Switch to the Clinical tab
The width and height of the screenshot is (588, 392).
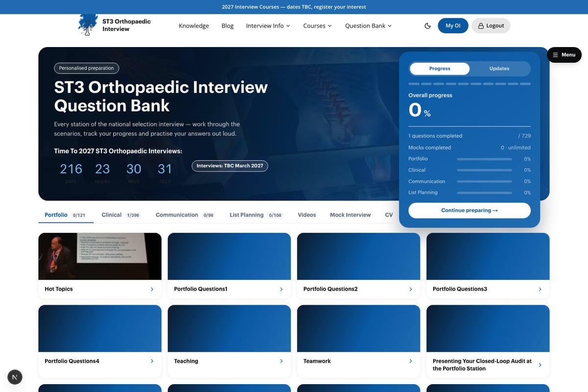tap(121, 215)
